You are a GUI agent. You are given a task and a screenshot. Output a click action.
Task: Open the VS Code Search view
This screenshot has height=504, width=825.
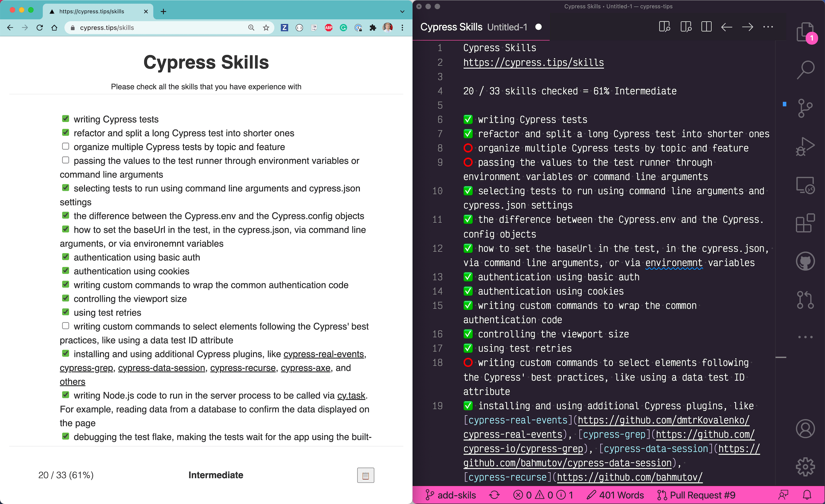(805, 70)
